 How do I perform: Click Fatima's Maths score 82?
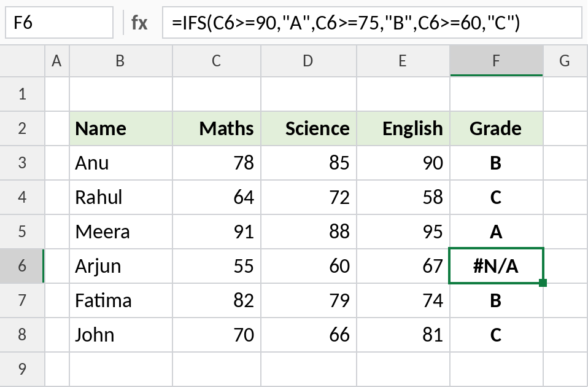click(217, 300)
